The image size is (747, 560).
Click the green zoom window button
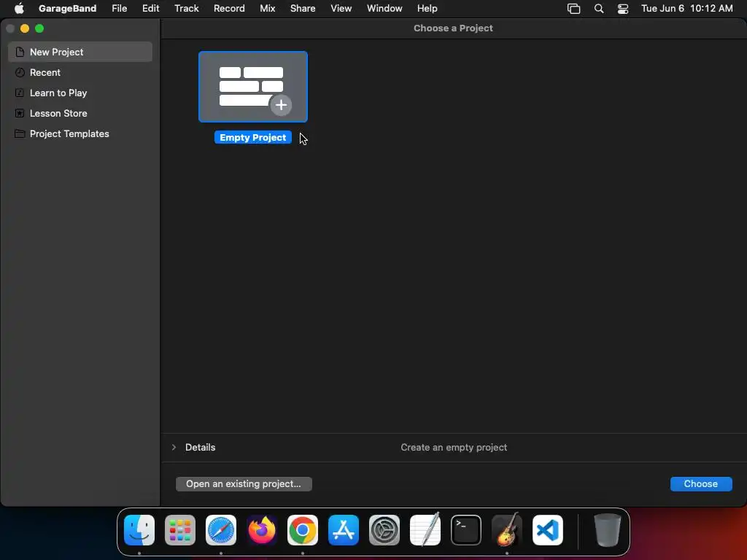tap(39, 28)
